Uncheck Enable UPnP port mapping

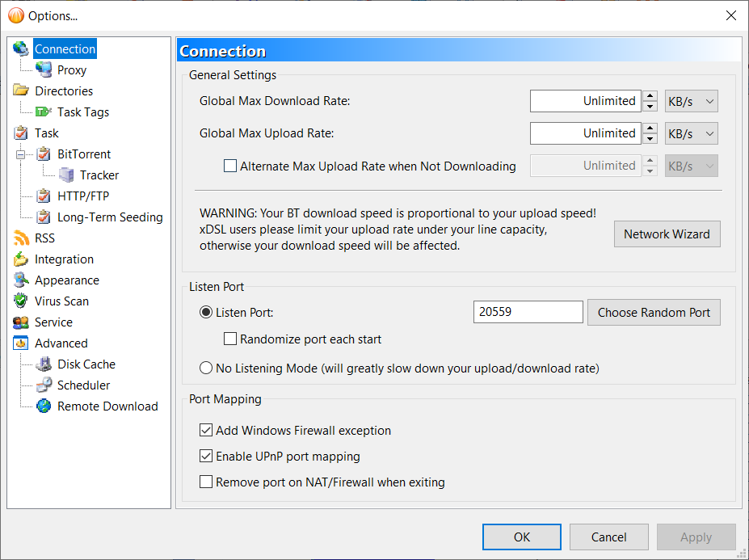pyautogui.click(x=206, y=457)
